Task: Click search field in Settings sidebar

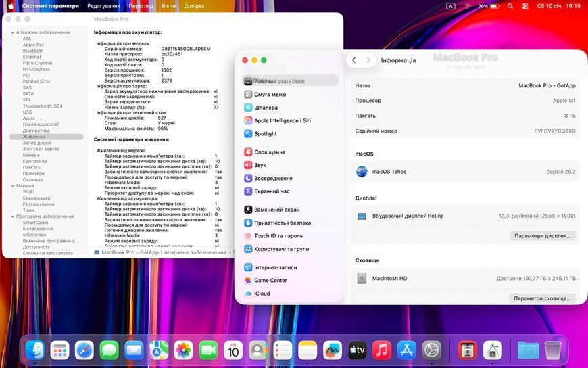Action: (291, 80)
